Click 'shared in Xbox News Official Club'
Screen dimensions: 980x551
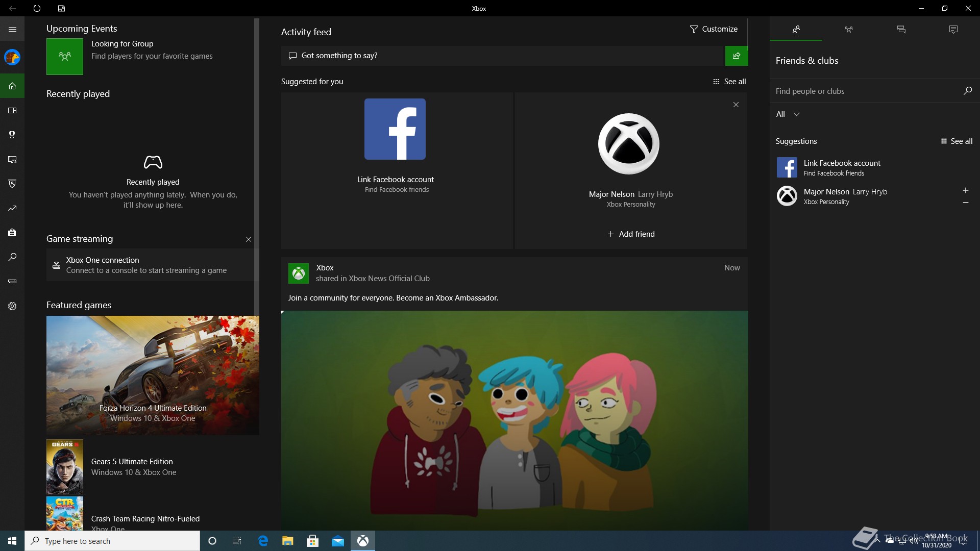point(373,279)
